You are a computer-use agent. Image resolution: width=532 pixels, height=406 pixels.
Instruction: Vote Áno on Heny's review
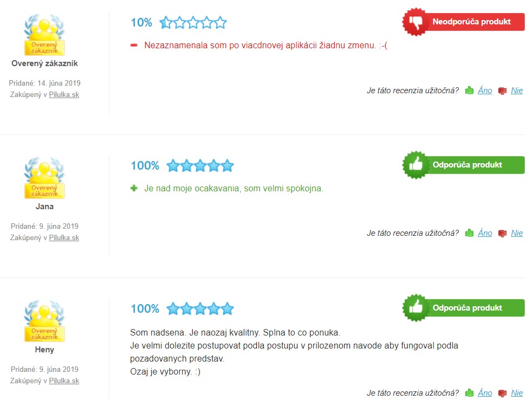pyautogui.click(x=485, y=393)
